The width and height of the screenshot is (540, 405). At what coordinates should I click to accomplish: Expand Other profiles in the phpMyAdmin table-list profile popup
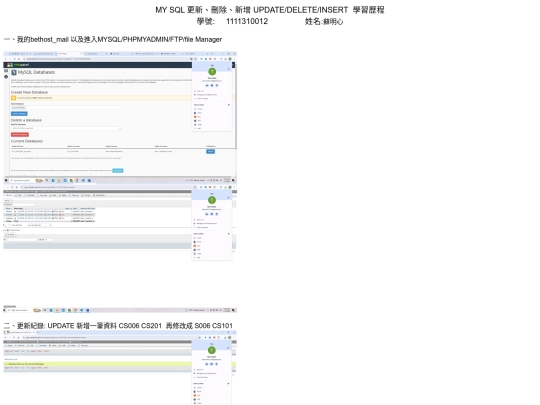click(x=229, y=234)
